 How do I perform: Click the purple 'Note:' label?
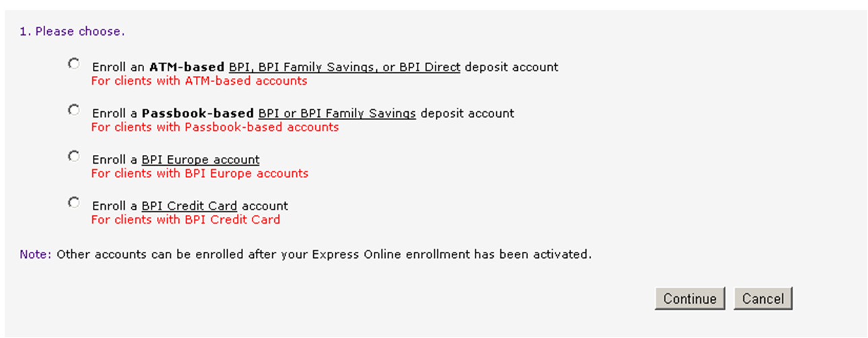click(x=35, y=255)
